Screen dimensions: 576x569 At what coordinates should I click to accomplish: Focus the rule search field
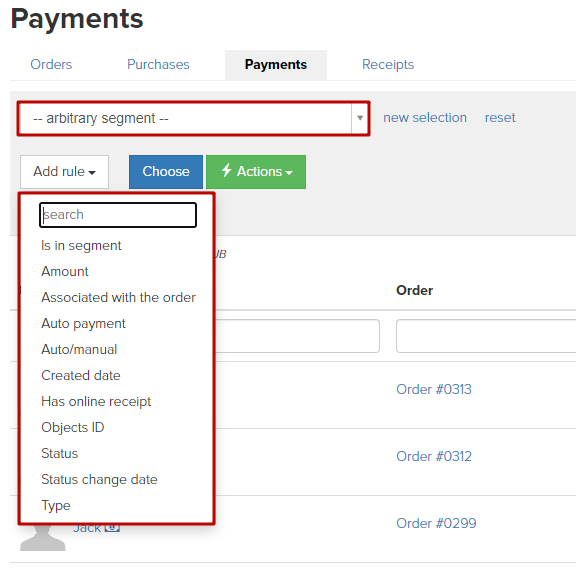[118, 215]
